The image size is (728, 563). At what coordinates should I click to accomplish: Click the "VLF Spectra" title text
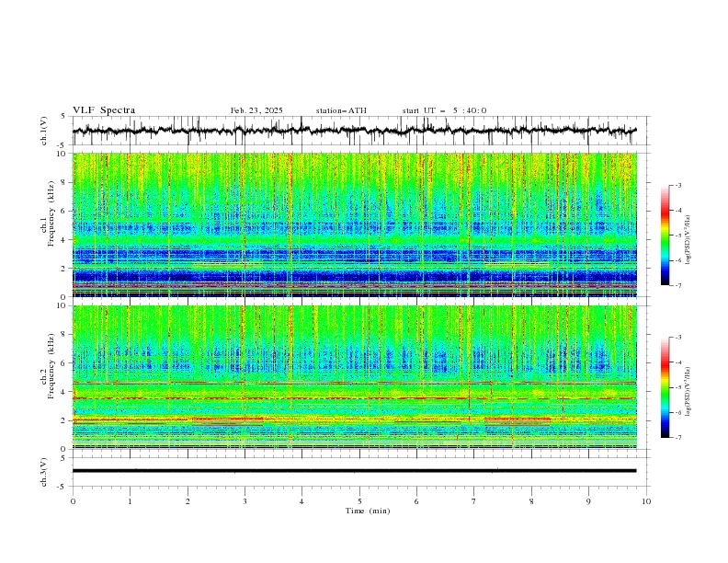(104, 110)
